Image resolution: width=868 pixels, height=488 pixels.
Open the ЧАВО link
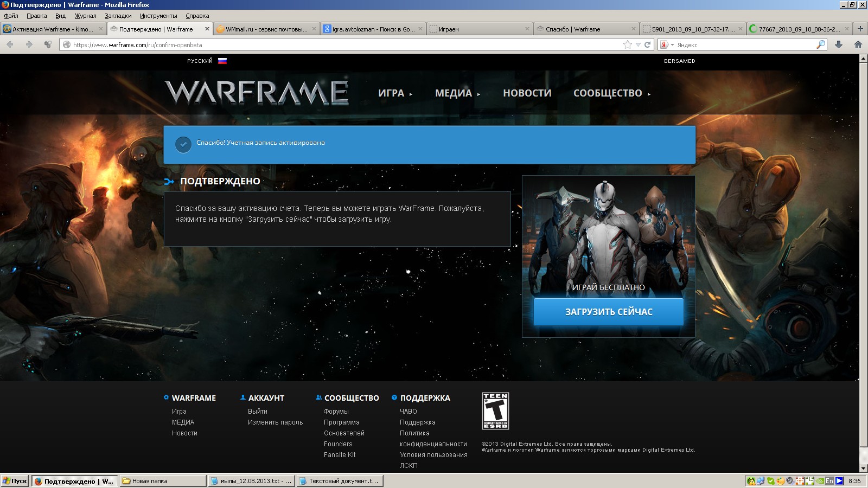point(409,412)
